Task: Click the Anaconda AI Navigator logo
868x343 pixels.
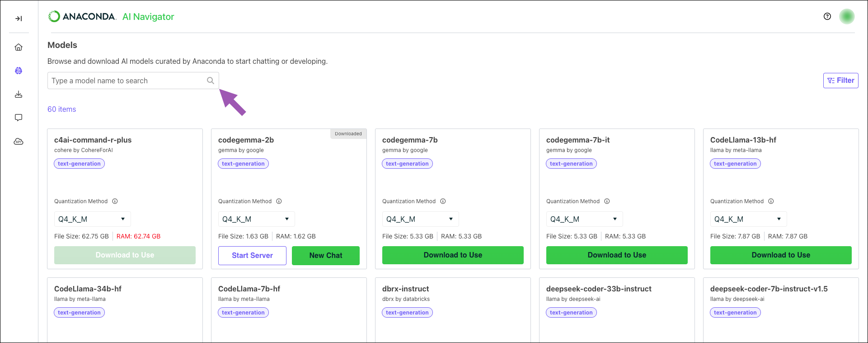Action: click(111, 17)
